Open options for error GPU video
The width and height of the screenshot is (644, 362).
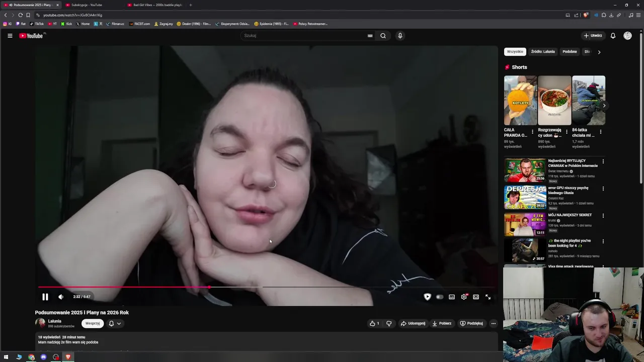click(x=603, y=189)
